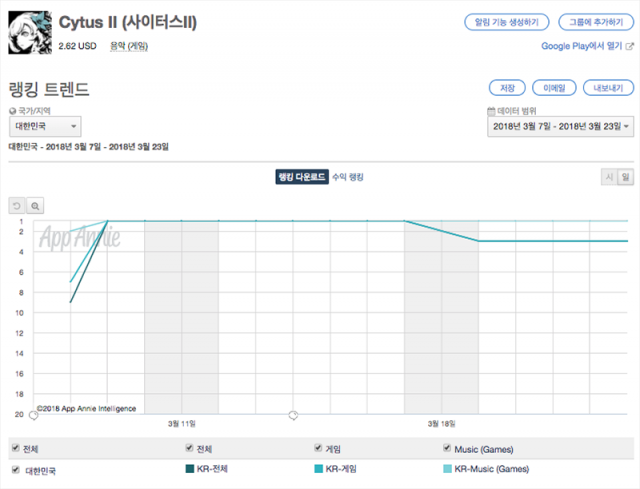
Task: Click the chart zoom magnifier icon
Action: pos(36,206)
